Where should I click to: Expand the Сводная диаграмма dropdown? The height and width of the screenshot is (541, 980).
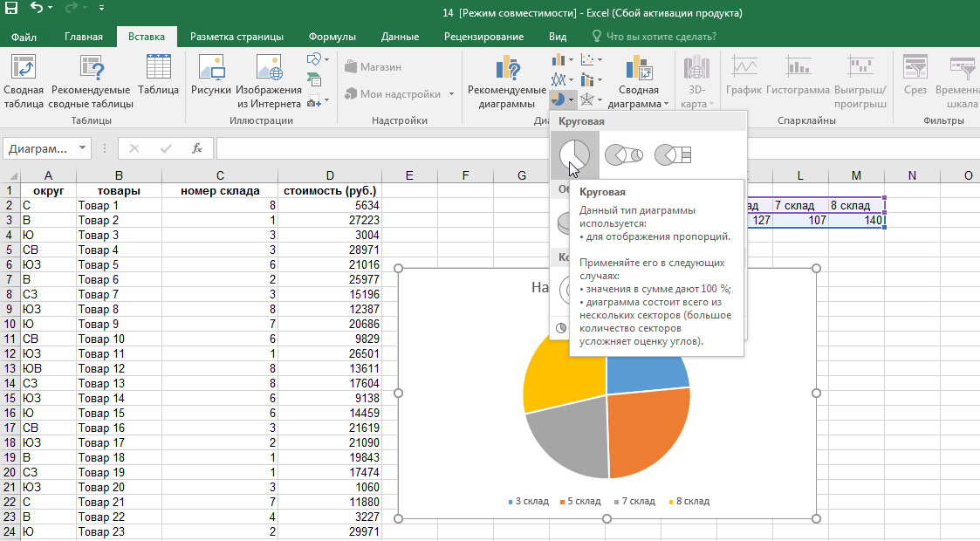(x=666, y=104)
